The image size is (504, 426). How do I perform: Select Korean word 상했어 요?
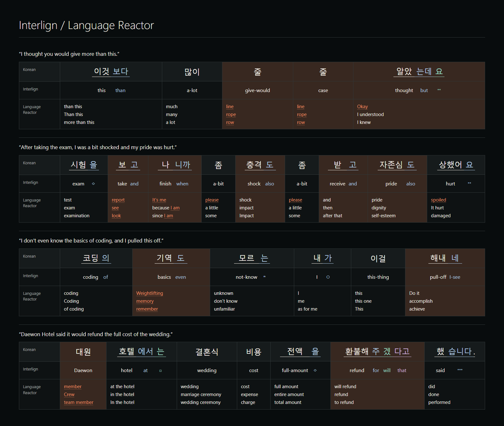pyautogui.click(x=456, y=165)
